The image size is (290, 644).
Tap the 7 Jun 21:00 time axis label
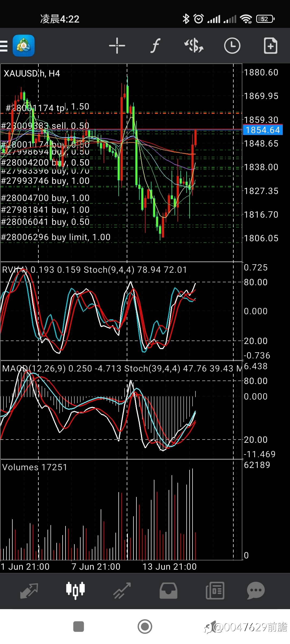pyautogui.click(x=96, y=567)
